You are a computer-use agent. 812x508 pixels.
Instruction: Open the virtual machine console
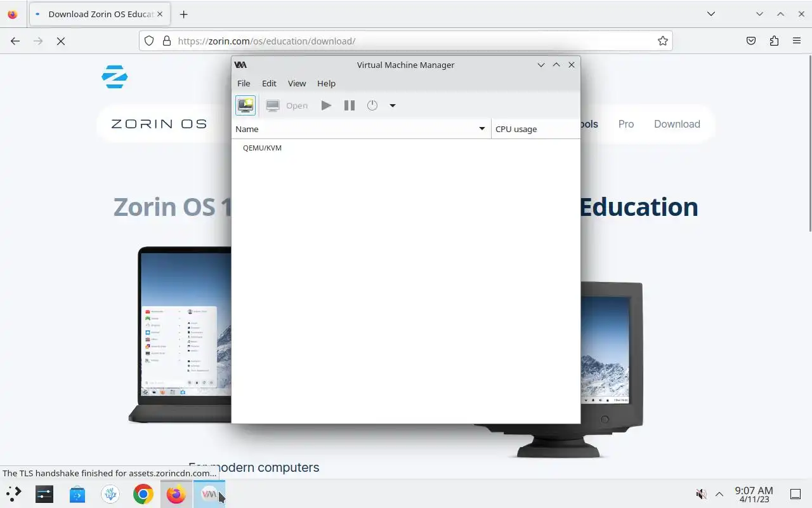[287, 105]
